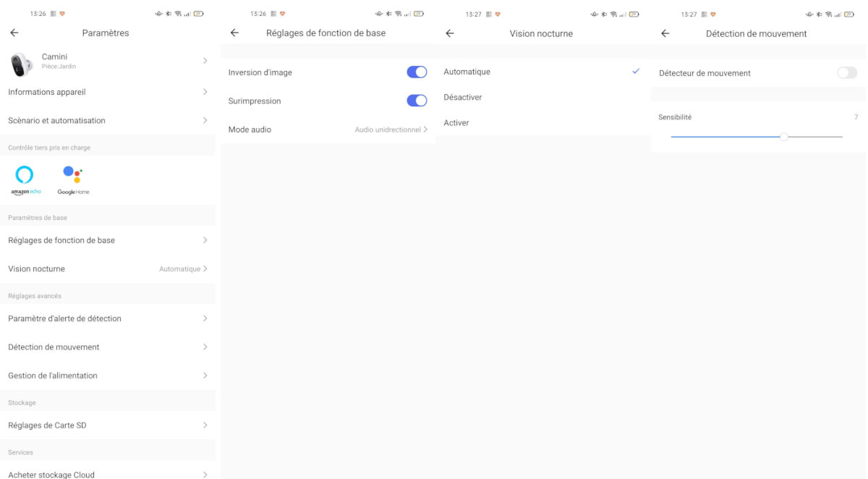Tap back arrow on Vision nocturne screen
This screenshot has width=868, height=479.
[450, 33]
